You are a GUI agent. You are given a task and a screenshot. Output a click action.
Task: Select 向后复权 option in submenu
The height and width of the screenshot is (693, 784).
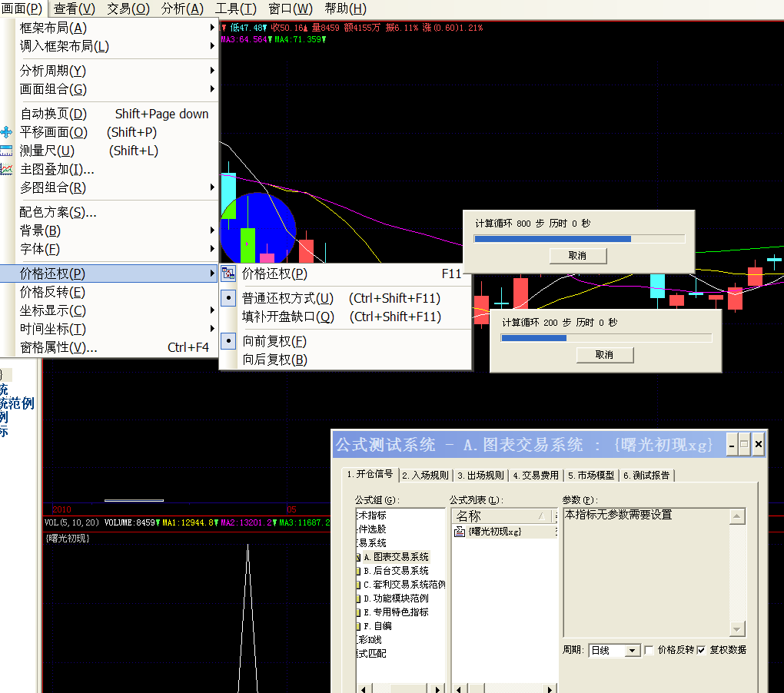275,360
